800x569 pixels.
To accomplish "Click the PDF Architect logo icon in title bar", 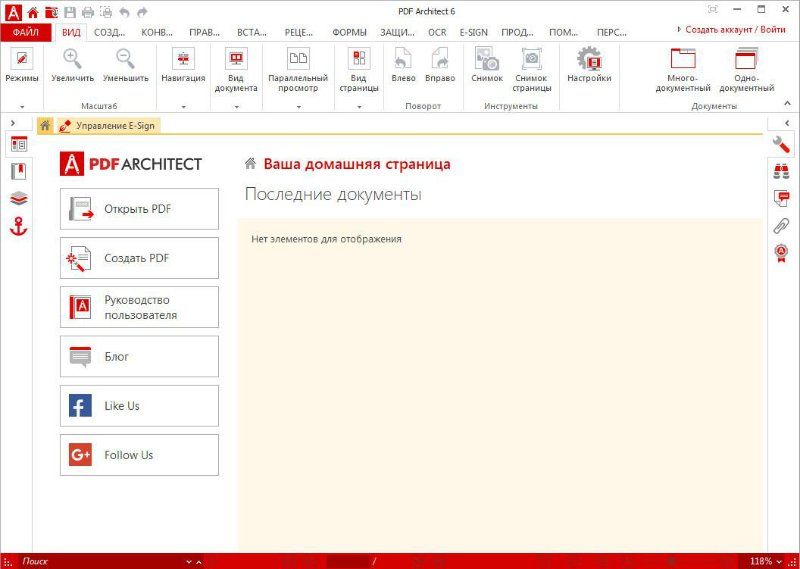I will tap(12, 12).
